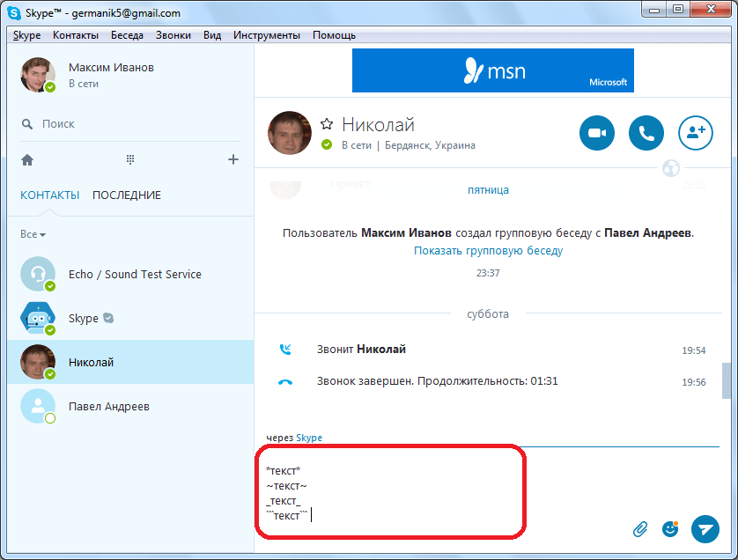The width and height of the screenshot is (738, 560).
Task: Click the В сети status under Максим Иванов
Action: coord(84,84)
